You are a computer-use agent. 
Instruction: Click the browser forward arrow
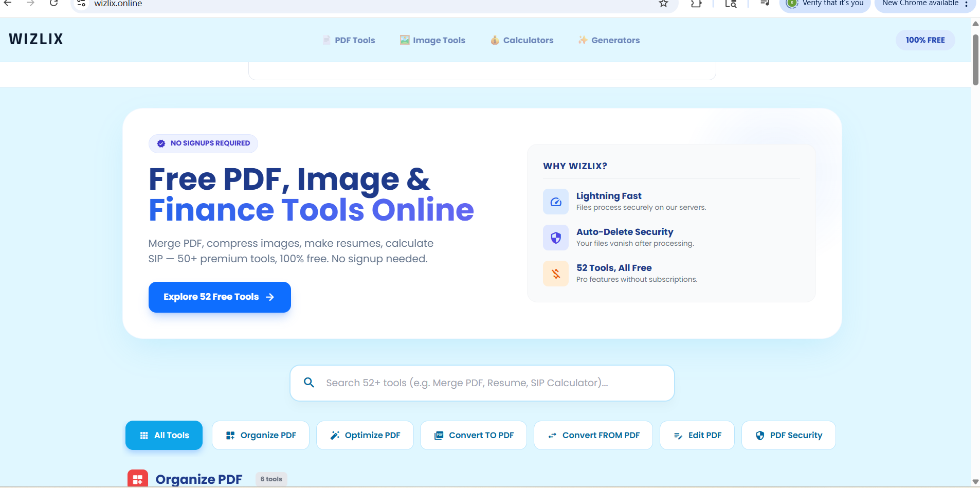tap(31, 3)
